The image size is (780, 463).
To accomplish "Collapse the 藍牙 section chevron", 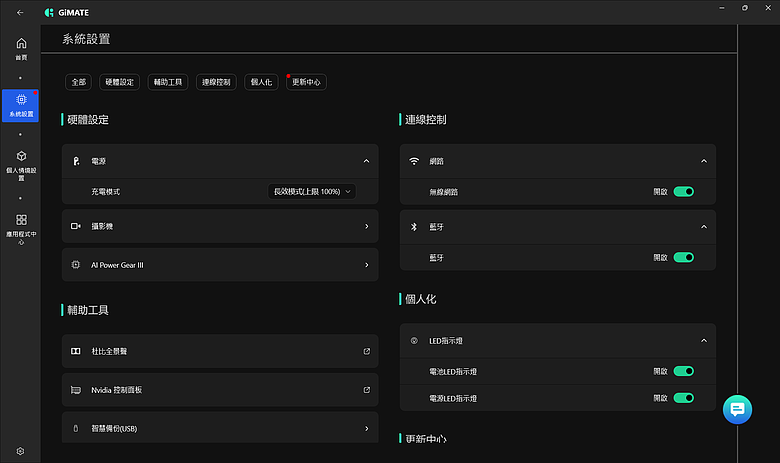I will pos(704,227).
